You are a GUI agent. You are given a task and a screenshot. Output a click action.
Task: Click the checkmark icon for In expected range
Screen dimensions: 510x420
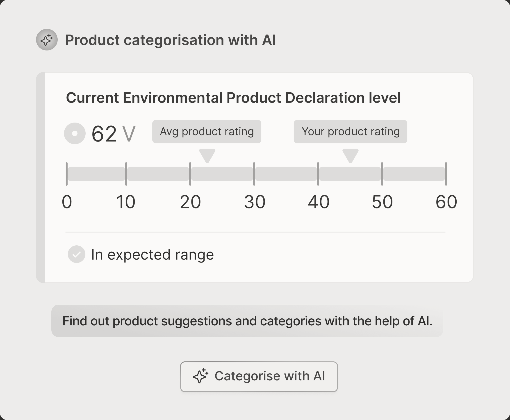click(x=76, y=254)
